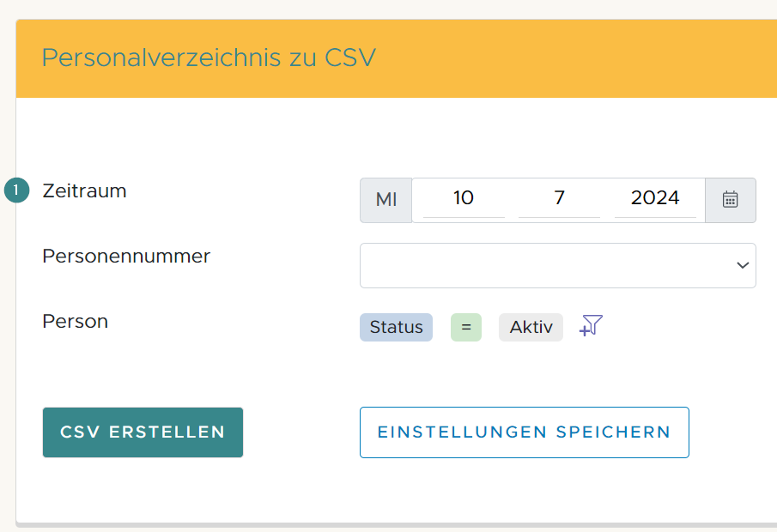Viewport: 777px width, 532px height.
Task: Click the weekday box labeled MI
Action: (x=385, y=199)
